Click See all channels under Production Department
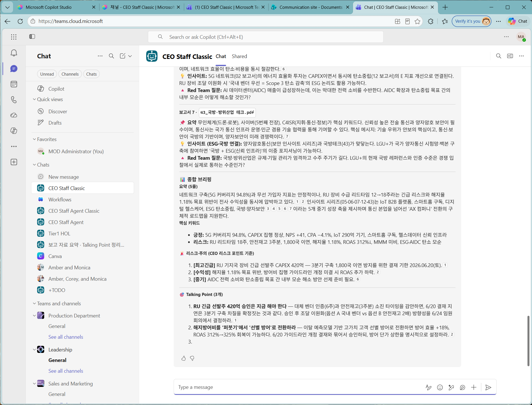532x405 pixels. [66, 337]
